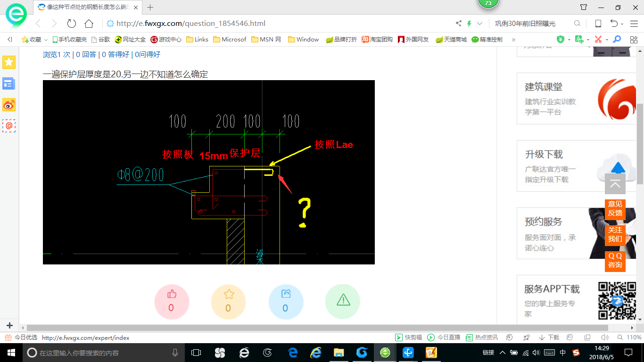Open browser main menu hamburger icon
The width and height of the screenshot is (644, 362).
pyautogui.click(x=634, y=24)
